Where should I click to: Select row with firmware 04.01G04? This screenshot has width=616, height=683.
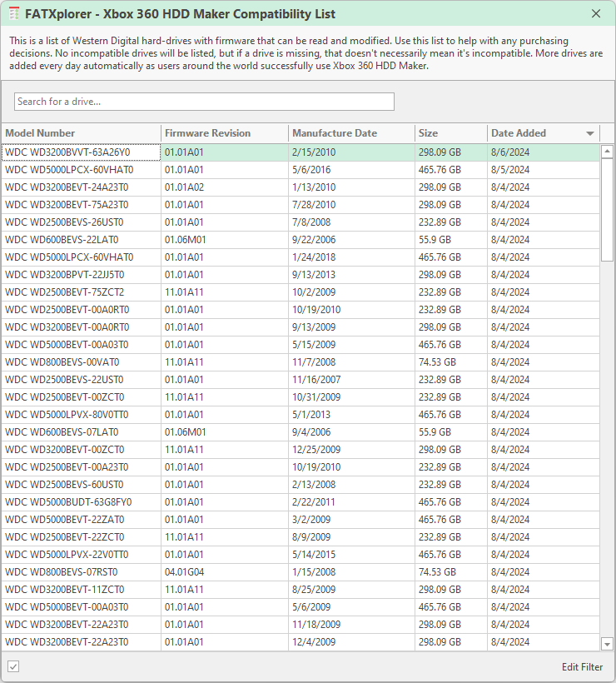click(184, 572)
